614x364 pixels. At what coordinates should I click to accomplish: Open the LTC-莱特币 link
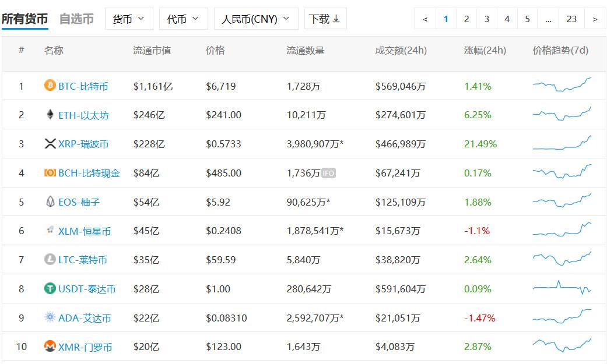pyautogui.click(x=83, y=260)
